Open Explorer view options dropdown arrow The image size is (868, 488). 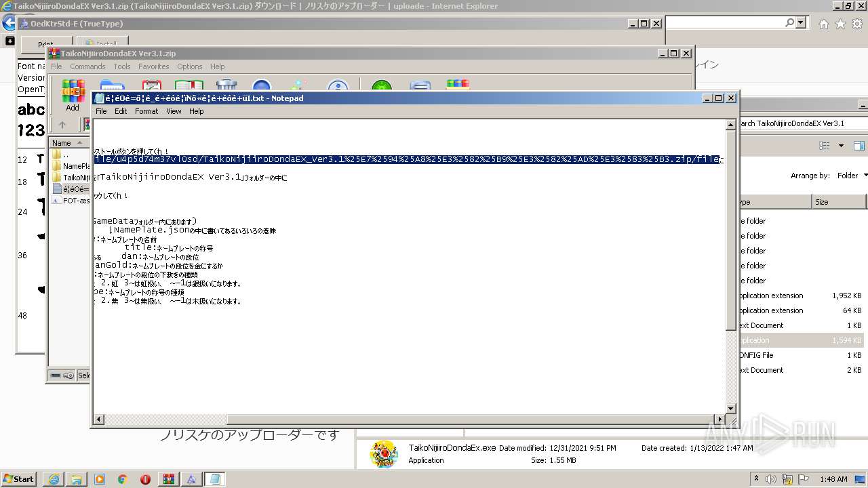pos(841,146)
